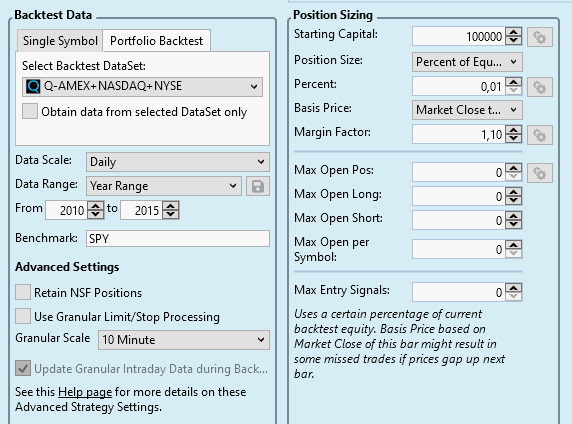Click the Max Open Pos field

[x=459, y=173]
